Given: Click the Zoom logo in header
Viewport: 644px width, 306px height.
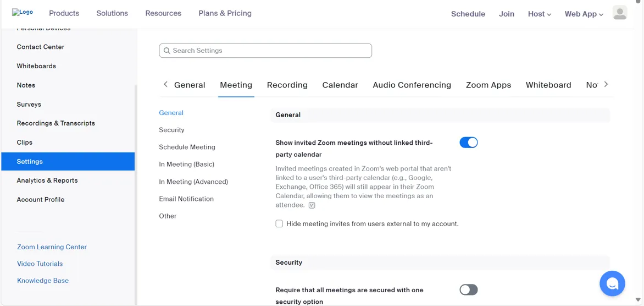Looking at the screenshot, I should (x=23, y=13).
